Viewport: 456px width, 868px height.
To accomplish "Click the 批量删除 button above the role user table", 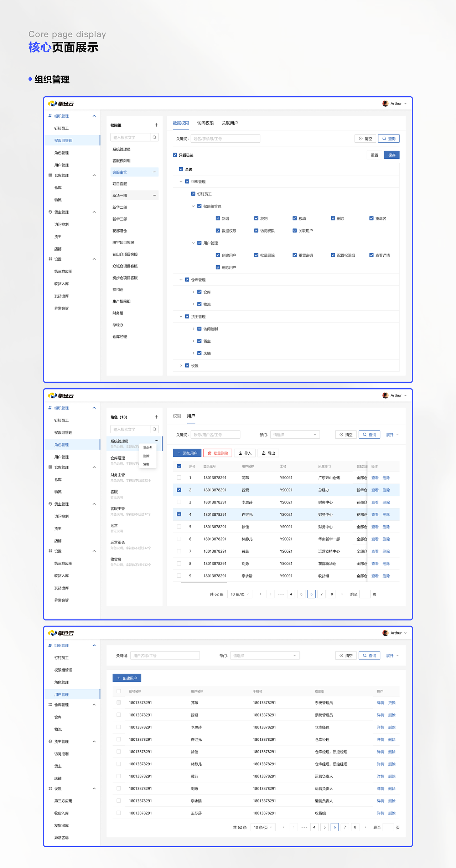I will (x=218, y=453).
